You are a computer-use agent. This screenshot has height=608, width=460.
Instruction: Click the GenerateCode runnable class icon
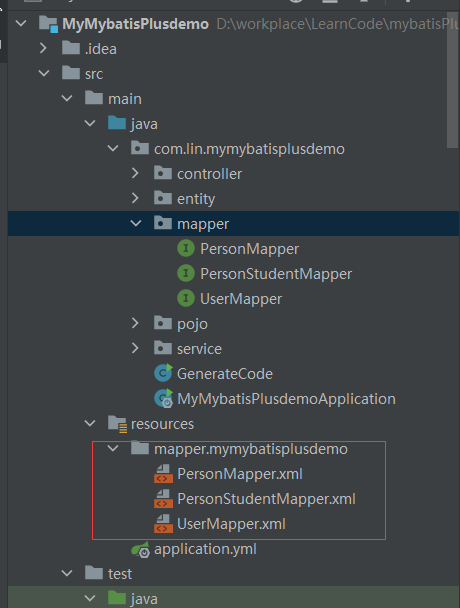163,373
